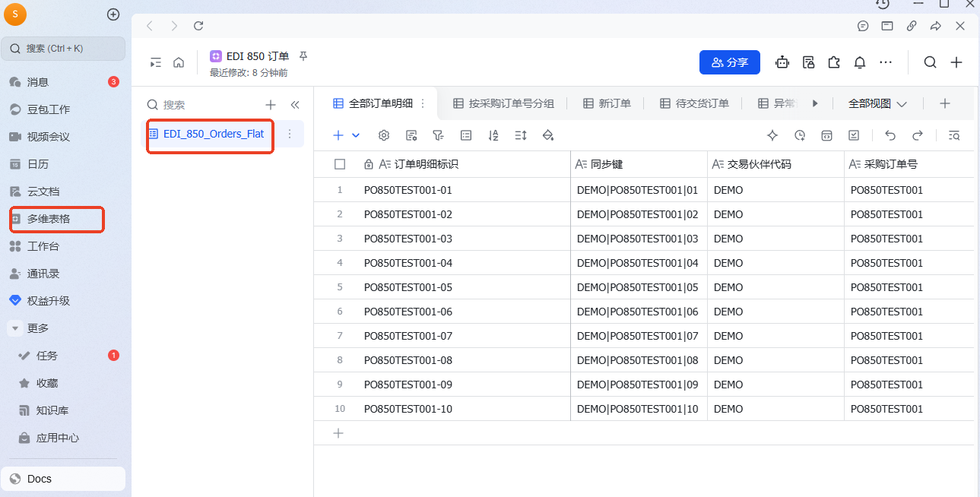Switch to 待交货订单 view tab
Image resolution: width=980 pixels, height=497 pixels.
pyautogui.click(x=694, y=103)
